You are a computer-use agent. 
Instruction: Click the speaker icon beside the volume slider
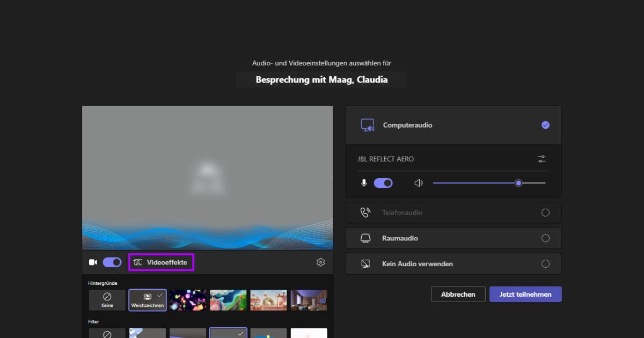[418, 182]
